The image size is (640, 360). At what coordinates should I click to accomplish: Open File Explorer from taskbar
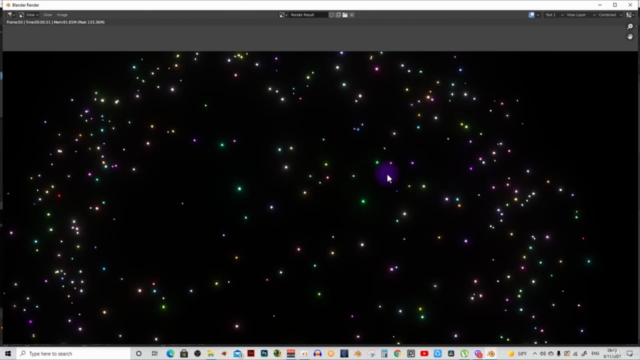211,353
